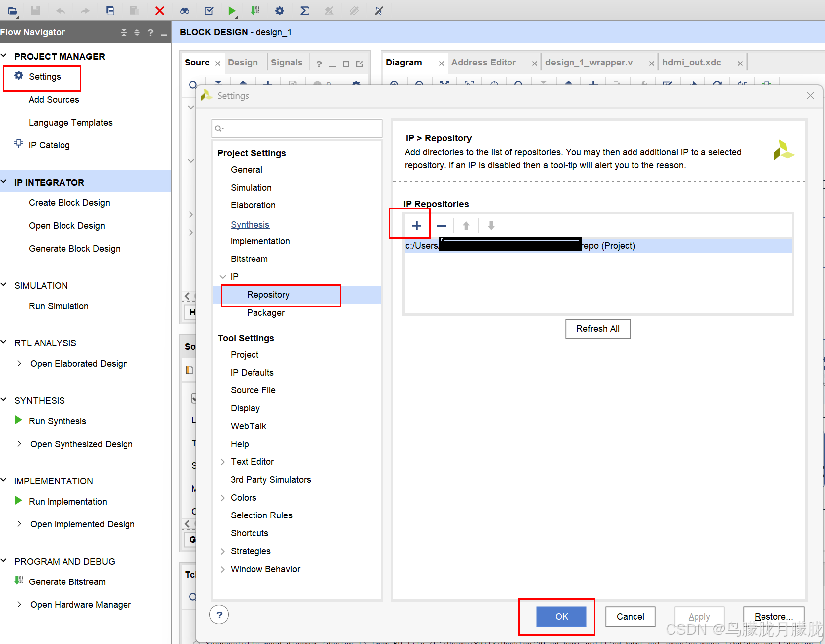825x644 pixels.
Task: Open Settings in Project Manager
Action: click(x=45, y=77)
